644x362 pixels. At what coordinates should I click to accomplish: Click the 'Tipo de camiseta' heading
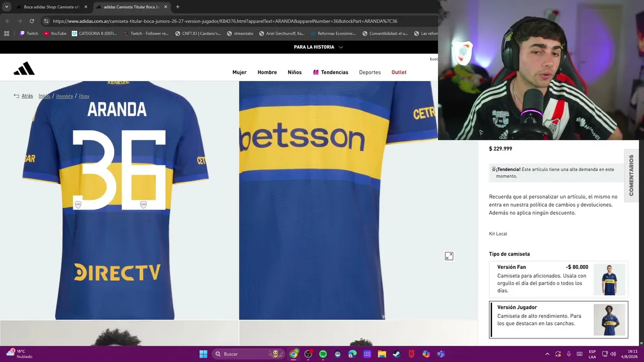(x=509, y=254)
